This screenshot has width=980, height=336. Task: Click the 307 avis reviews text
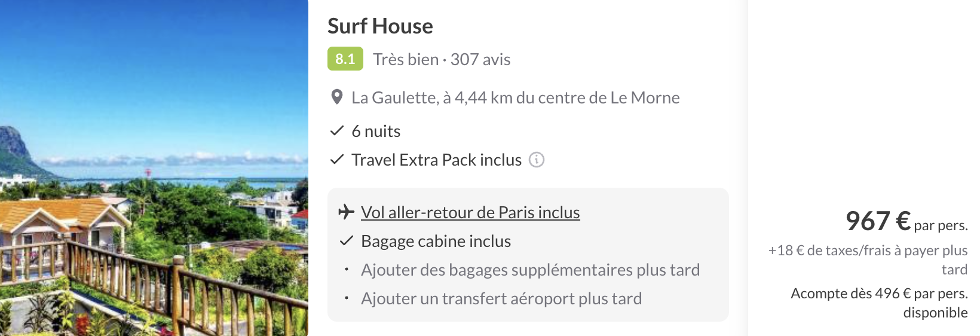point(480,59)
